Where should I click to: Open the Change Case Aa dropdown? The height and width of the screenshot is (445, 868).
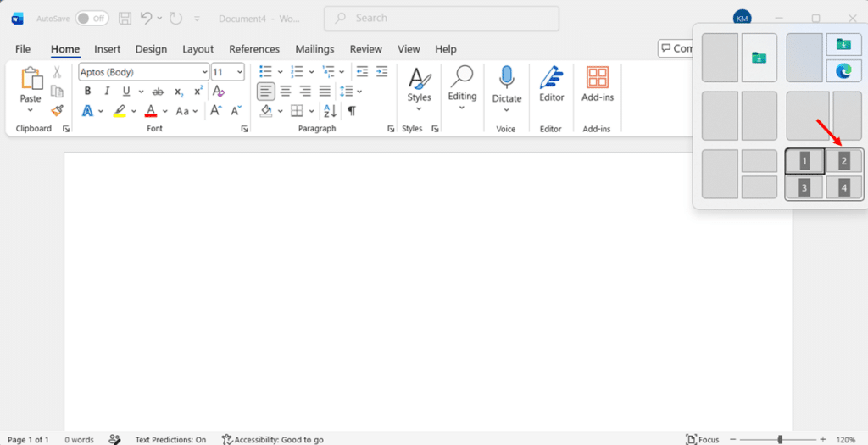point(187,111)
